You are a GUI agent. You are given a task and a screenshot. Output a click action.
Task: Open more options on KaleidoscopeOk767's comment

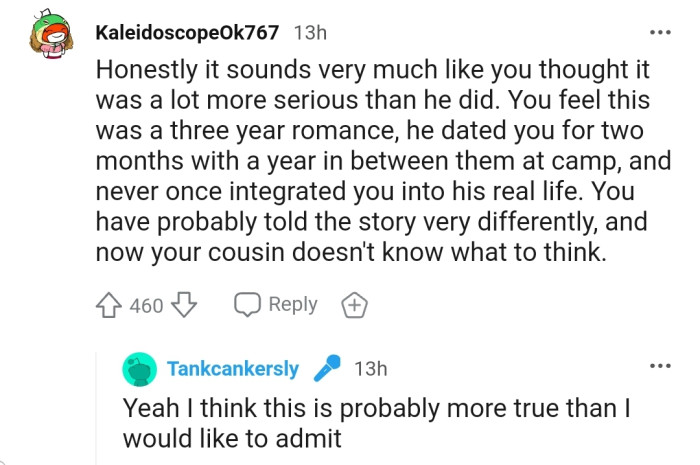[x=660, y=32]
